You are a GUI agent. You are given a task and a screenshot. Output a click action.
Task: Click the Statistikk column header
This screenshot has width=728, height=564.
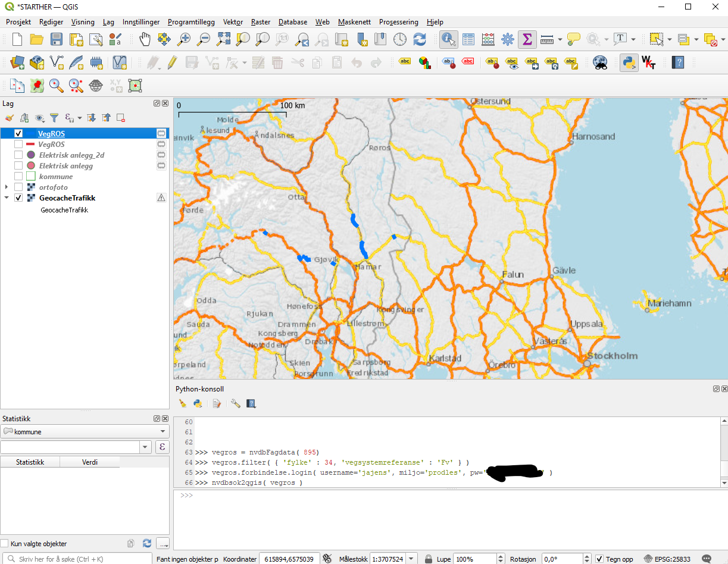coord(30,462)
